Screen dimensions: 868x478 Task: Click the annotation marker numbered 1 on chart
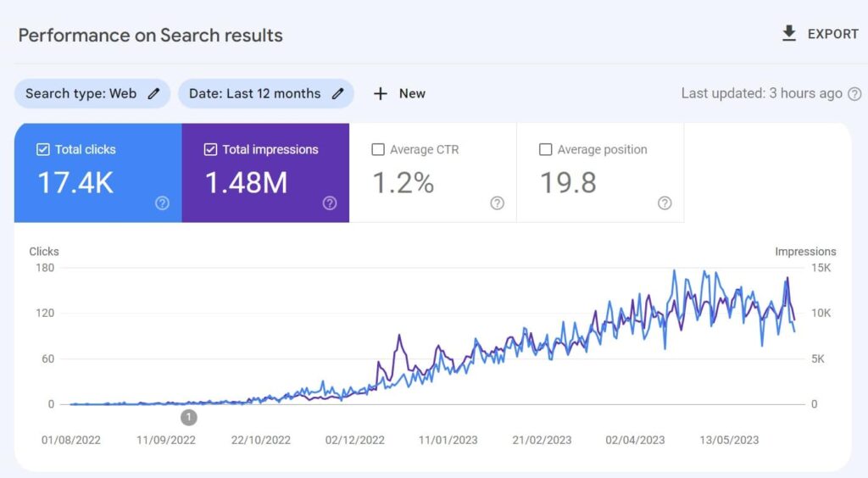189,417
